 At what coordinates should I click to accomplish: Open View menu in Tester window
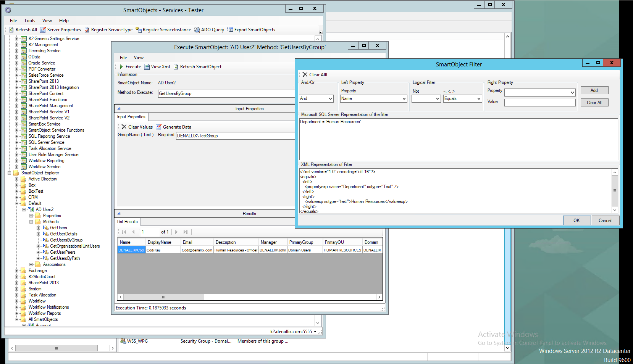(x=47, y=21)
